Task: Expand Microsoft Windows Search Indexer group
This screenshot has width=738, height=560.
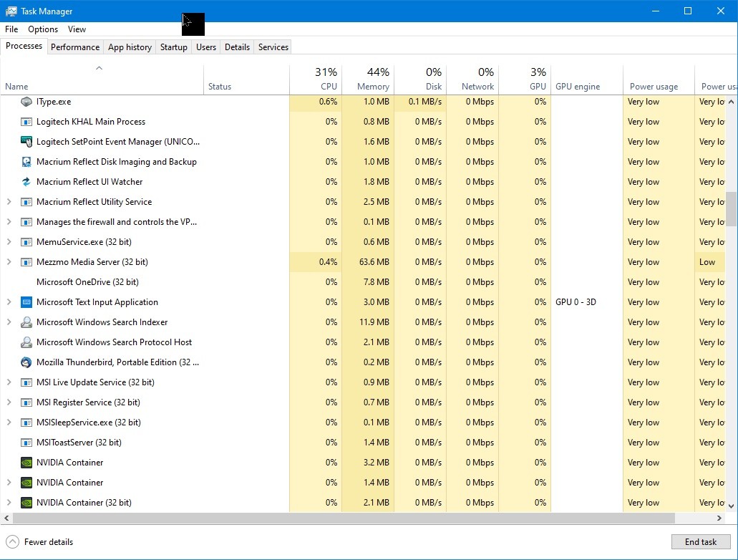Action: (x=9, y=322)
